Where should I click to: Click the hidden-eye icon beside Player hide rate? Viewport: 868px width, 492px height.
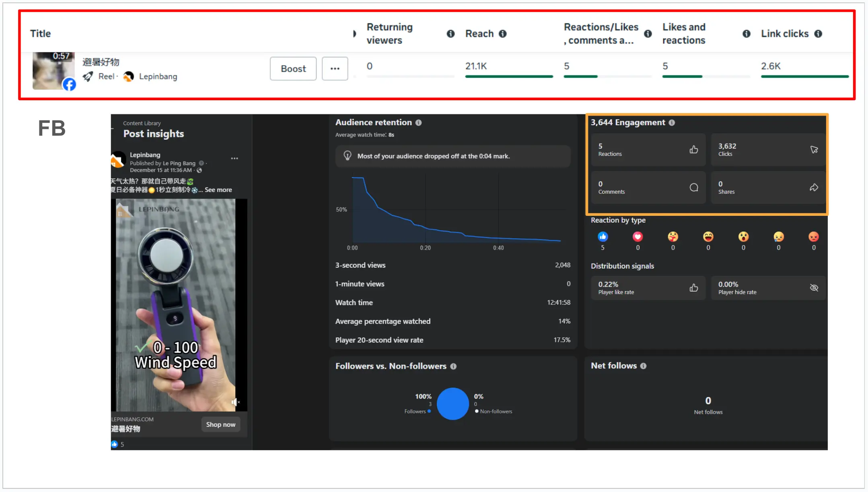[814, 287]
